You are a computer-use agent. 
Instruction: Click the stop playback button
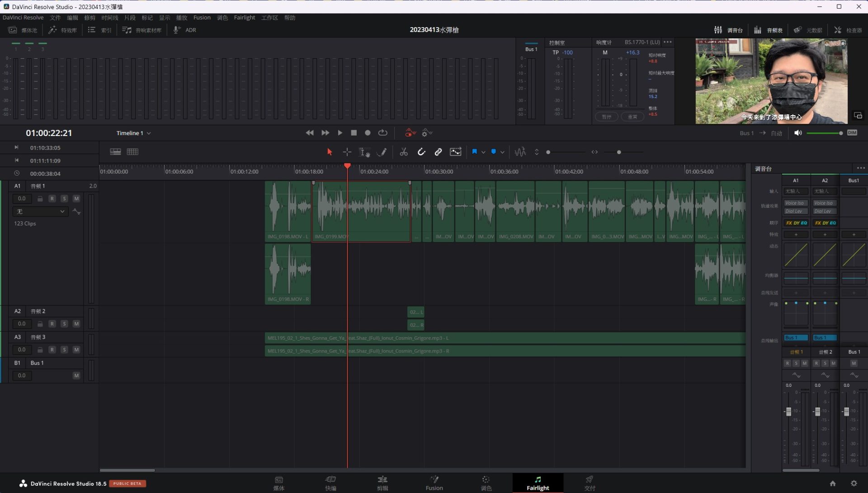point(354,133)
